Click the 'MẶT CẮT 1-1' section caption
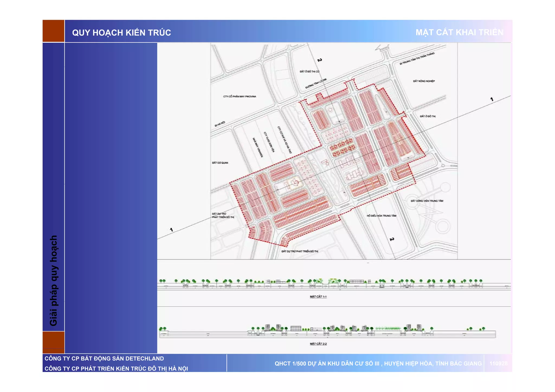 tap(318, 297)
